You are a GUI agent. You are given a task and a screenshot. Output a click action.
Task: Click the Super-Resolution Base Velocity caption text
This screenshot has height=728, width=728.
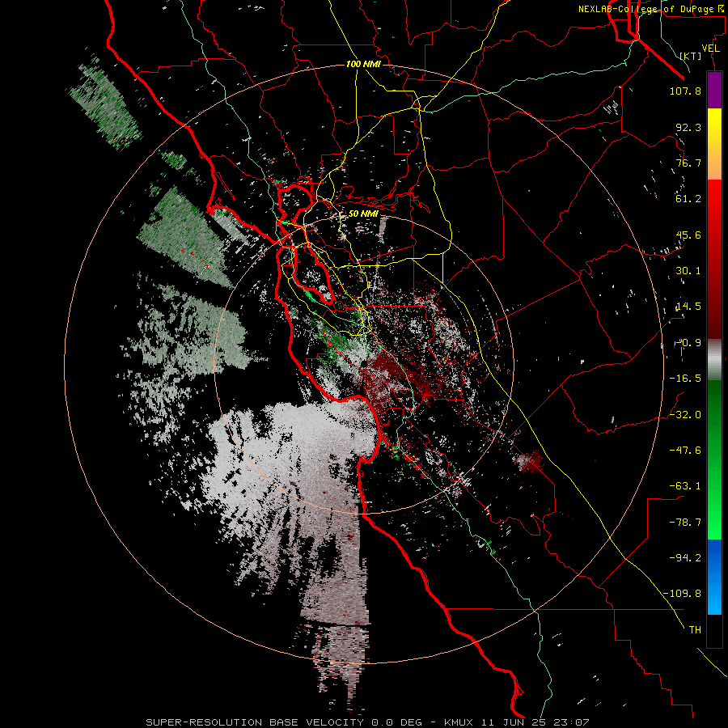367,722
